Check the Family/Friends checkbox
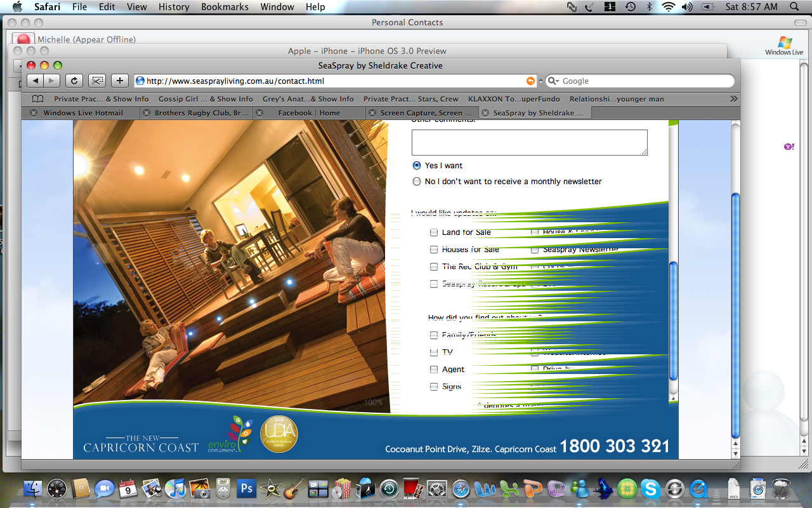Viewport: 812px width, 508px height. pyautogui.click(x=434, y=335)
